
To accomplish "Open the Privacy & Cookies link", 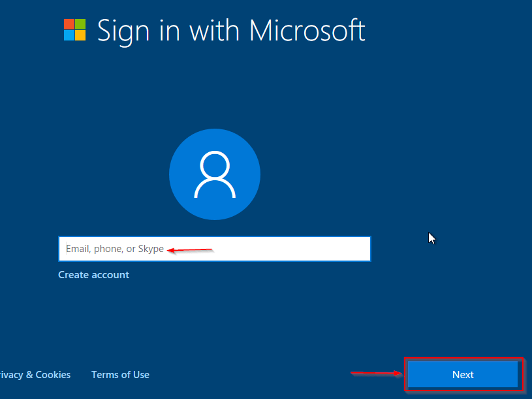I will (x=35, y=375).
